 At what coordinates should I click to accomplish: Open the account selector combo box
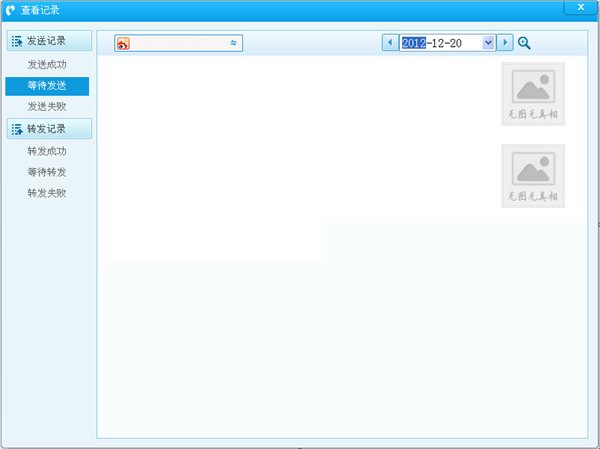[x=178, y=43]
